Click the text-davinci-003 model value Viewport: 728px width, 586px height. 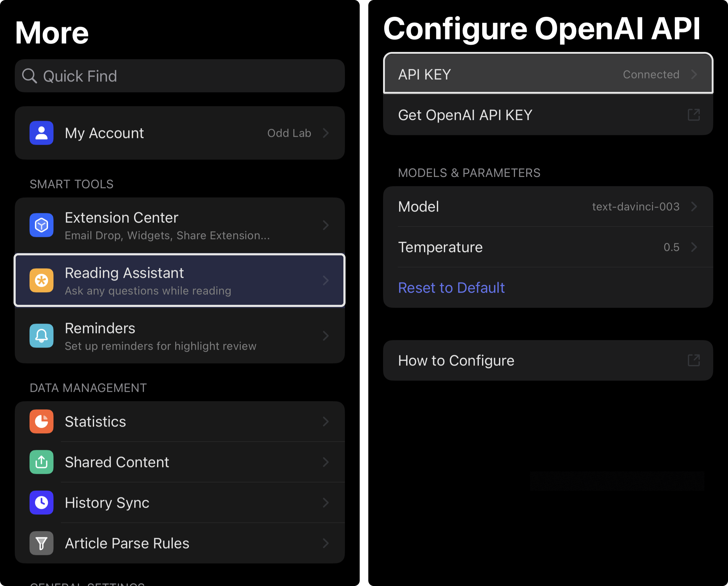coord(636,206)
